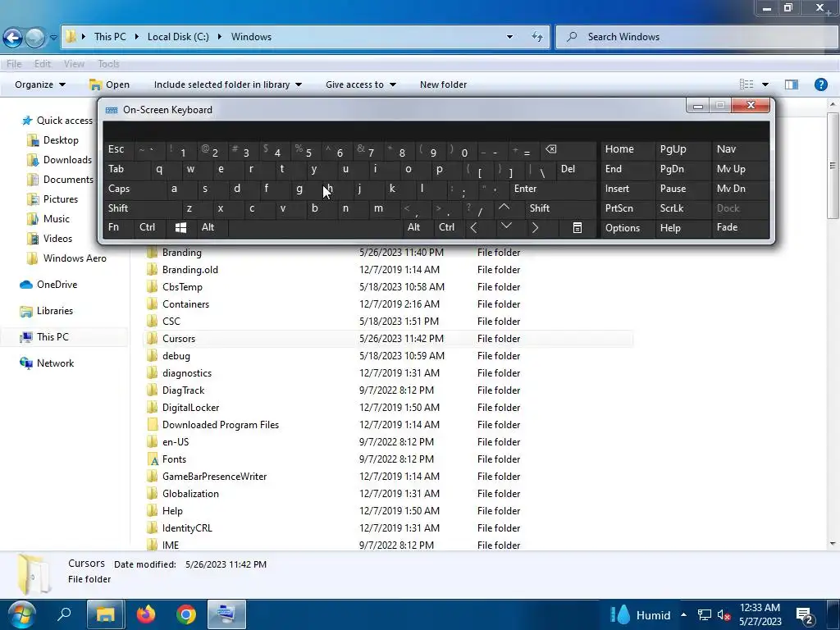The height and width of the screenshot is (630, 840).
Task: Click the blue Help icon
Action: 820,84
